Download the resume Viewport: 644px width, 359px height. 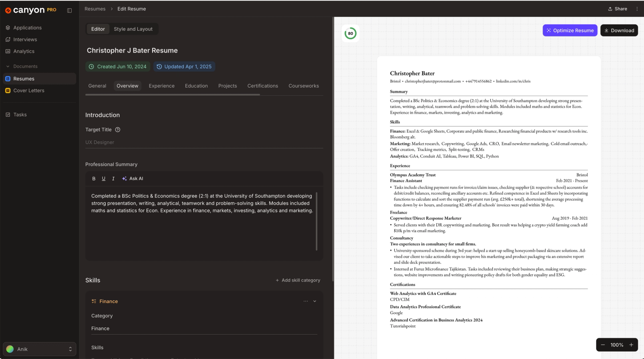point(619,30)
